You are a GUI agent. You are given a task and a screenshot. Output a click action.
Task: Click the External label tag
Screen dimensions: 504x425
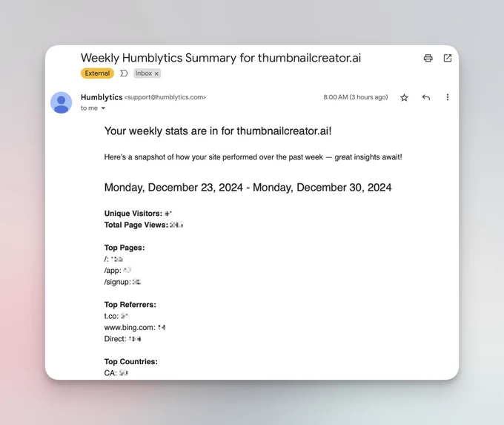pos(97,73)
